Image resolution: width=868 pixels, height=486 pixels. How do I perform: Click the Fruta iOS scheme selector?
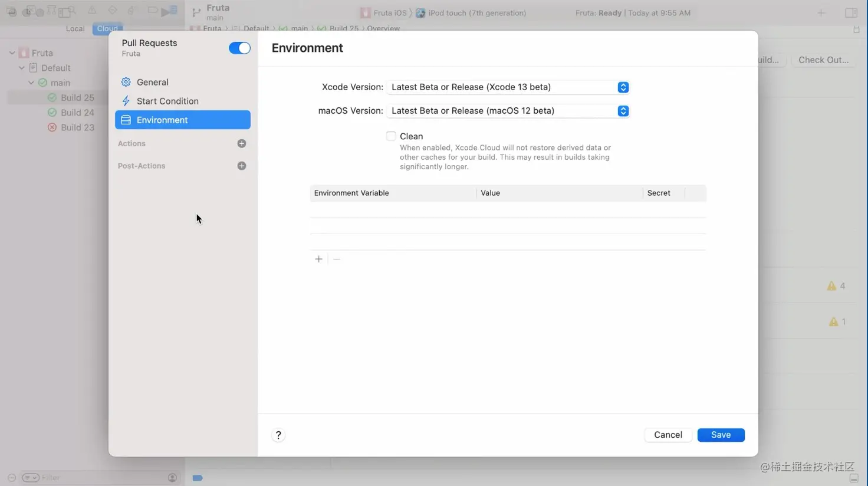point(384,13)
